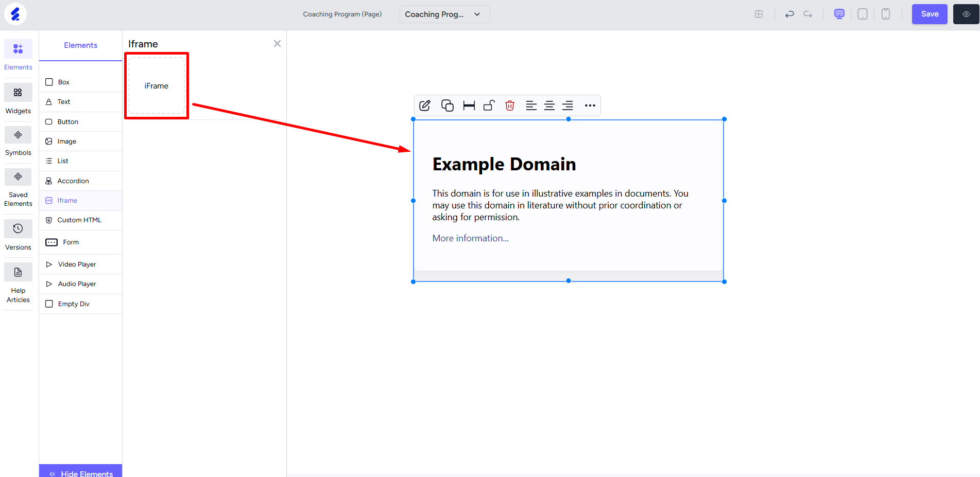Open the Widgets sidebar section
Image resolution: width=980 pixels, height=477 pixels.
(x=18, y=99)
